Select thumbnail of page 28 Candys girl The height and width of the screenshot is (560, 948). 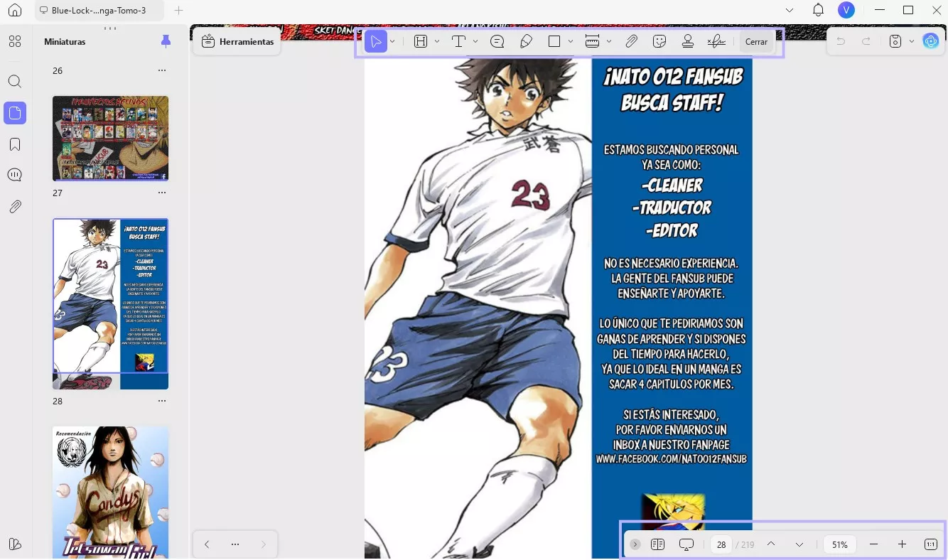click(111, 492)
